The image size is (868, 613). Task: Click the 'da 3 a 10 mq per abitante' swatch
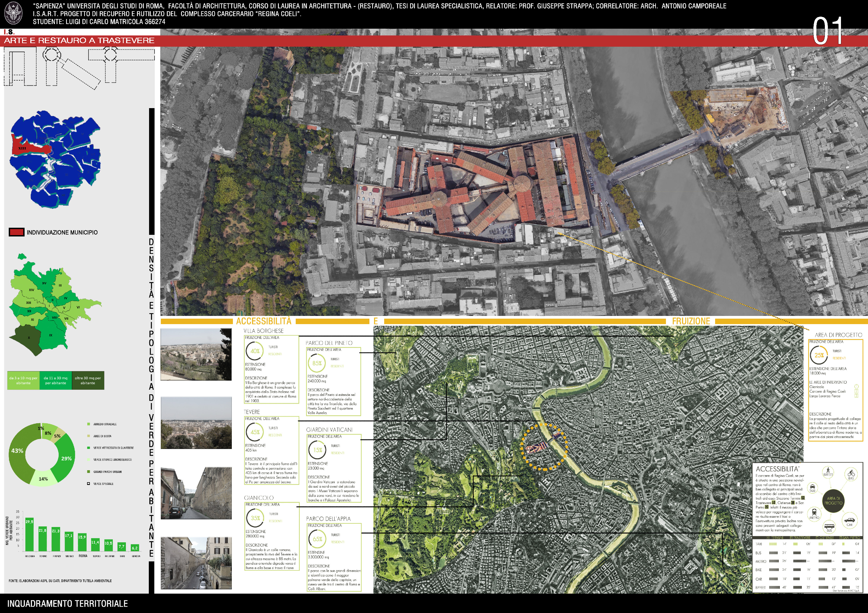coord(23,380)
